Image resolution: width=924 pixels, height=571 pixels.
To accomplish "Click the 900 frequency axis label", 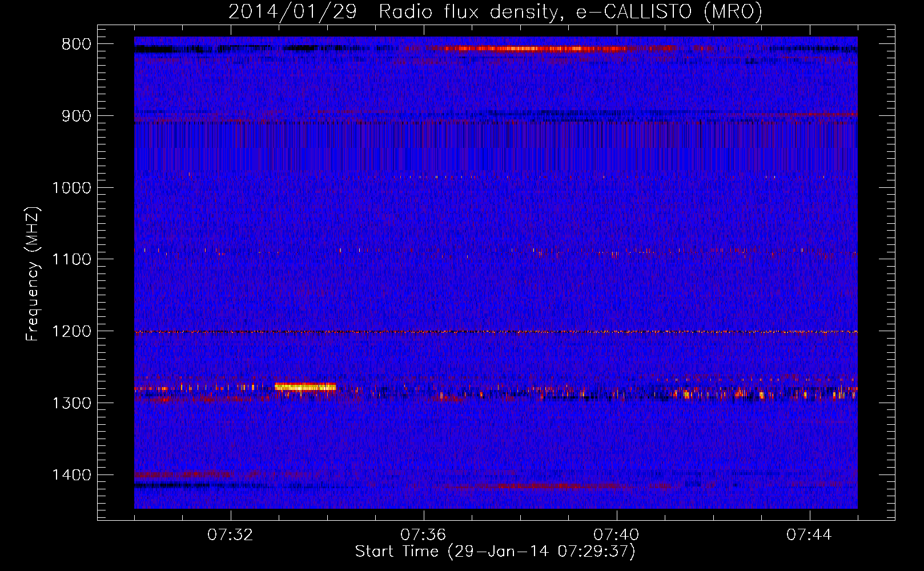I will [77, 116].
